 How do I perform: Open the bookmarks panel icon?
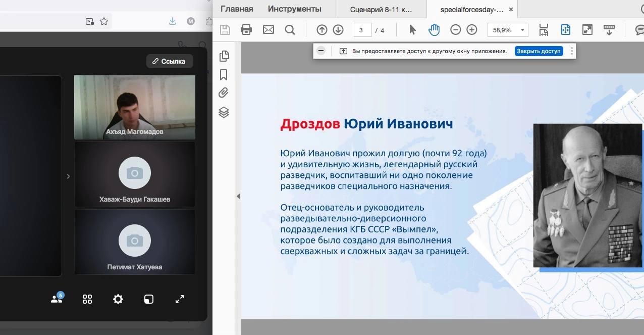tap(224, 75)
